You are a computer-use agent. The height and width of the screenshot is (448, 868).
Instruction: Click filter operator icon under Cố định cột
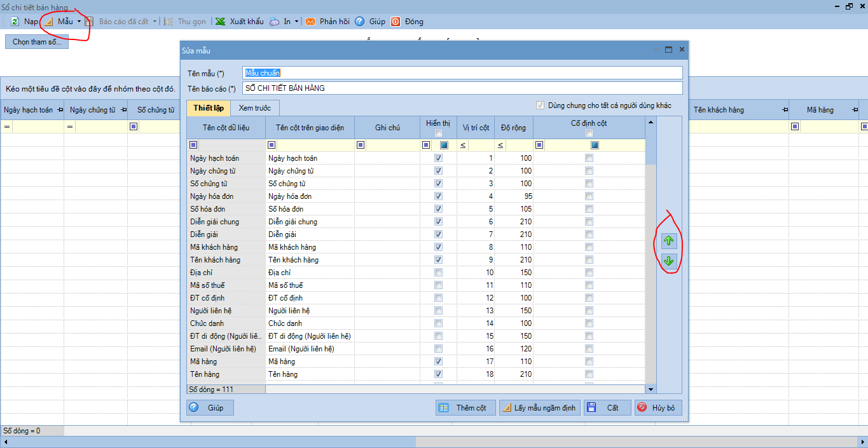539,146
